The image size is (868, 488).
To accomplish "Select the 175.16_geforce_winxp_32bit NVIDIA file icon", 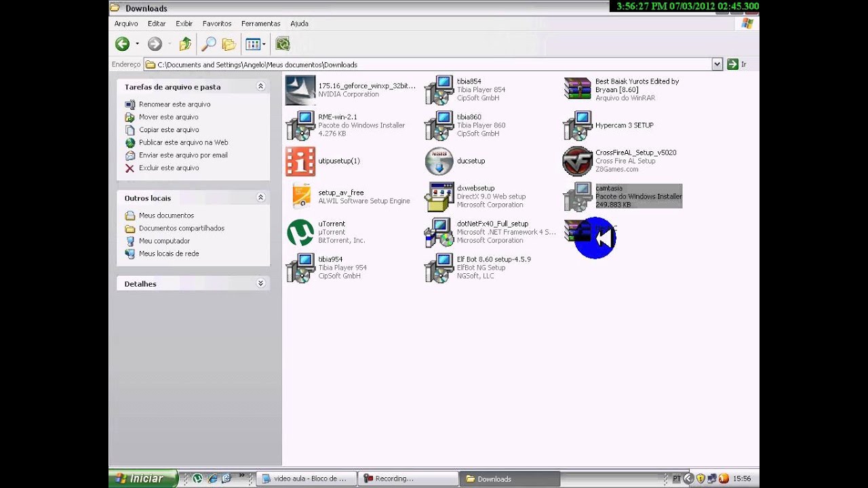I will (300, 90).
